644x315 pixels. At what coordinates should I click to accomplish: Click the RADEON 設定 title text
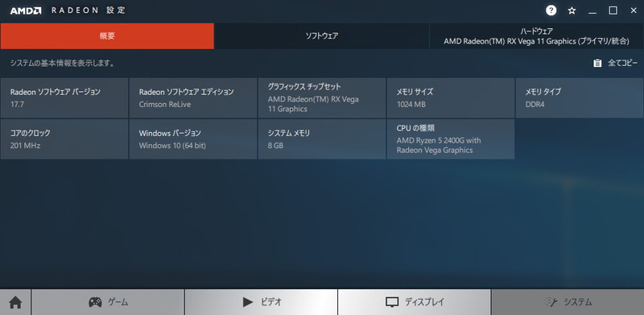tap(89, 10)
